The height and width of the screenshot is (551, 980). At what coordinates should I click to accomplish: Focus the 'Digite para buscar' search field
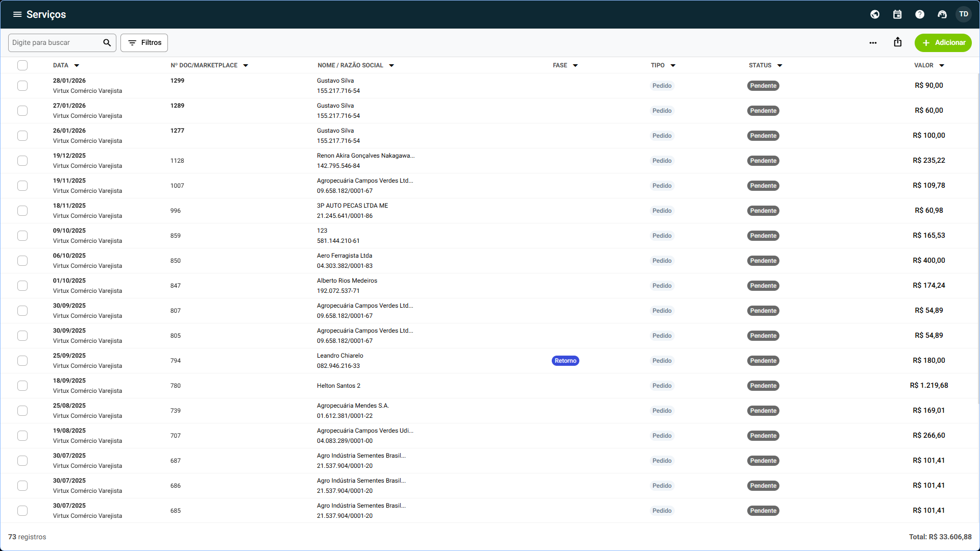(x=55, y=43)
